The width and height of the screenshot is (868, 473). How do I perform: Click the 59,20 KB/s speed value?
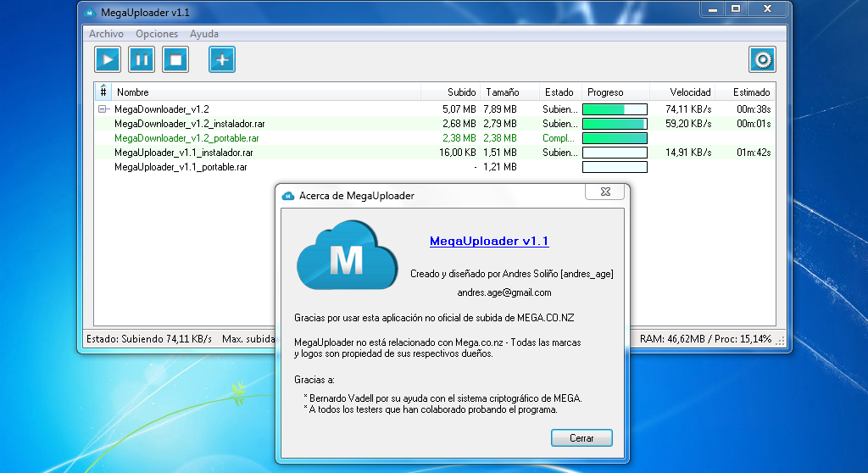(688, 124)
